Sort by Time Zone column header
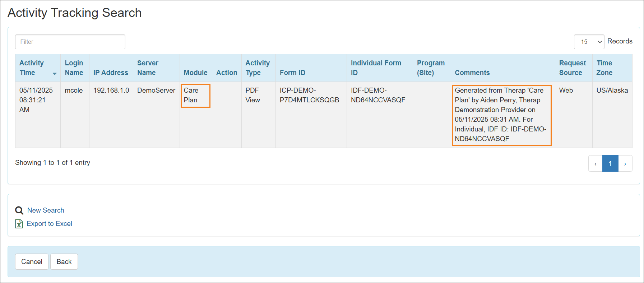644x283 pixels. point(612,68)
